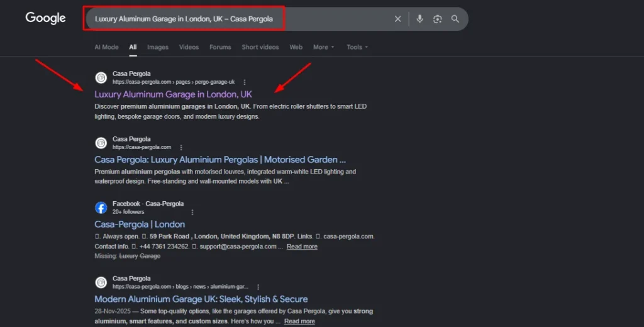Viewport: 644px width, 327px height.
Task: Expand the More dropdown
Action: click(324, 47)
